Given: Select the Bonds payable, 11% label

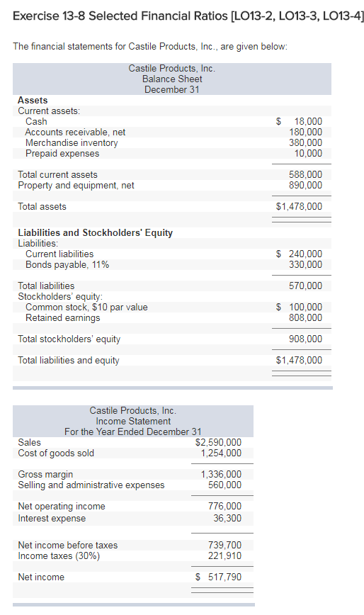Looking at the screenshot, I should point(67,265).
